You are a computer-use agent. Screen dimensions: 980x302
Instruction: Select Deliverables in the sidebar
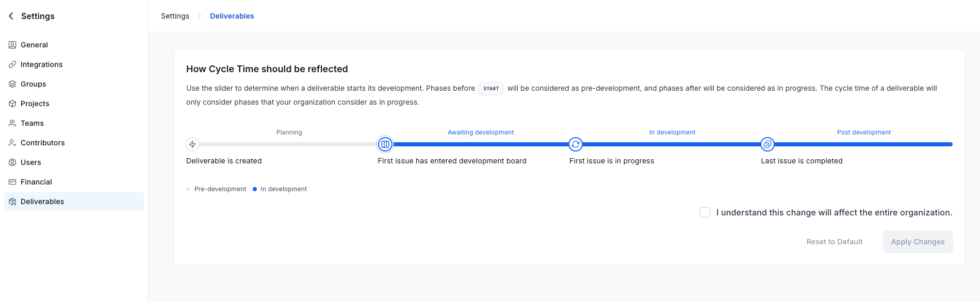pos(74,202)
